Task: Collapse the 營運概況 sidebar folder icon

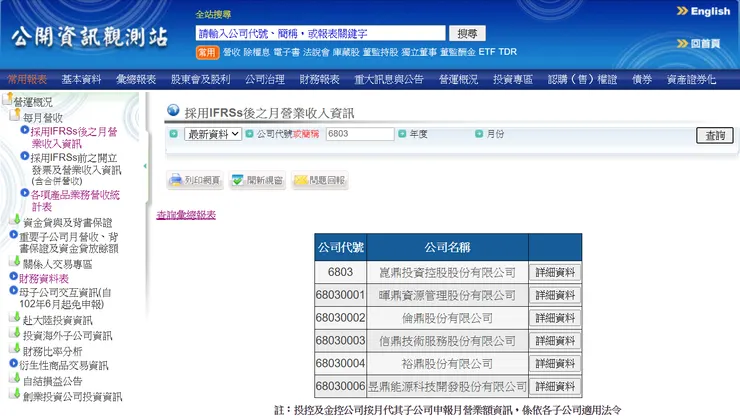Action: [7, 99]
